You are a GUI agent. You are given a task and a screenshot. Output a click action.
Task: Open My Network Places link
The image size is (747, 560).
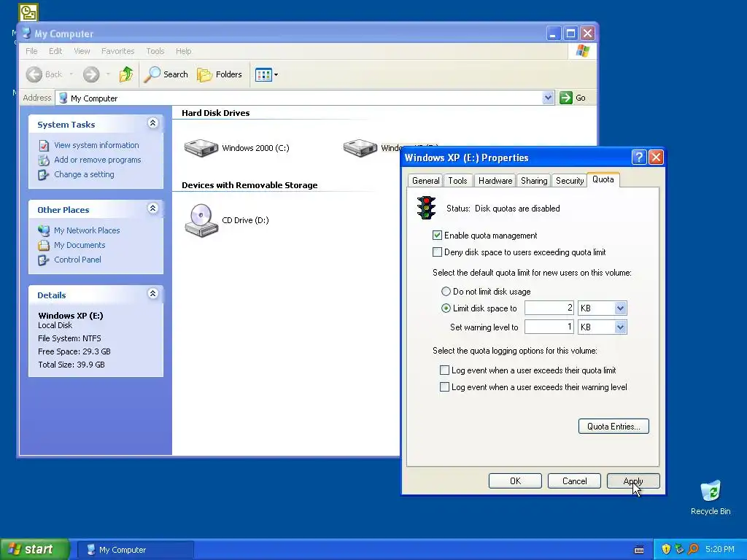click(x=87, y=230)
